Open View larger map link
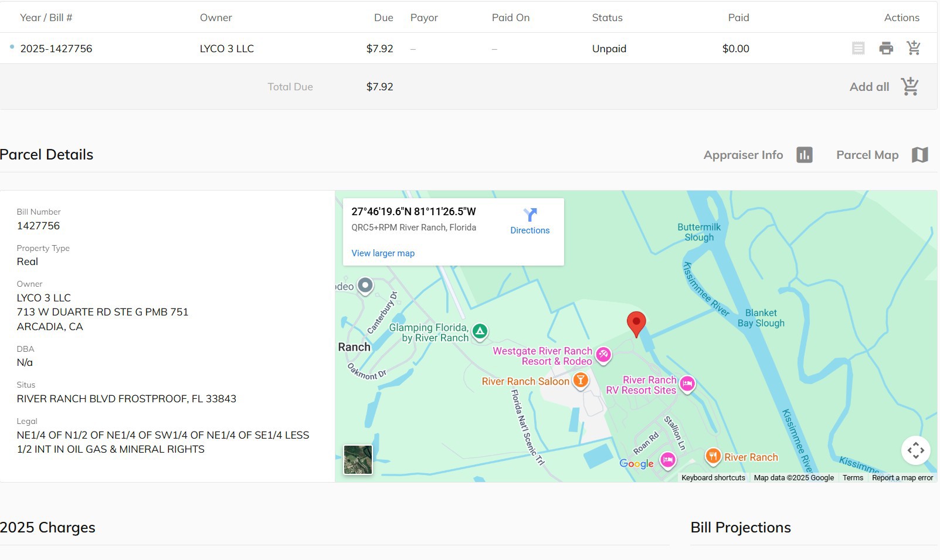 point(383,253)
